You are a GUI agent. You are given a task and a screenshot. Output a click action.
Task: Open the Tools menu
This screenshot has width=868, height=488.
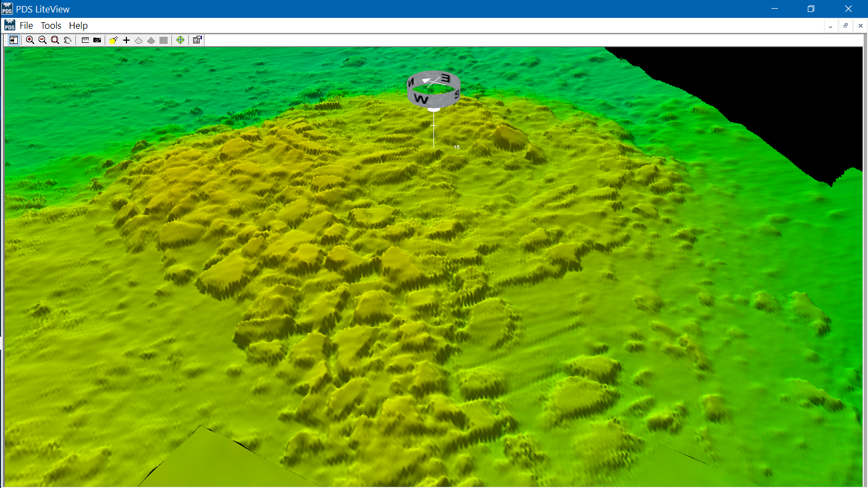(x=51, y=25)
